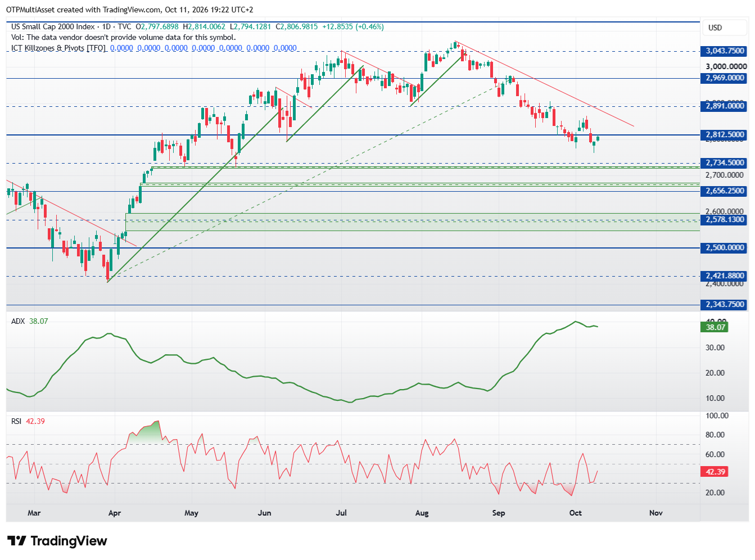
Task: Select the RSI indicator legend label
Action: tap(16, 421)
